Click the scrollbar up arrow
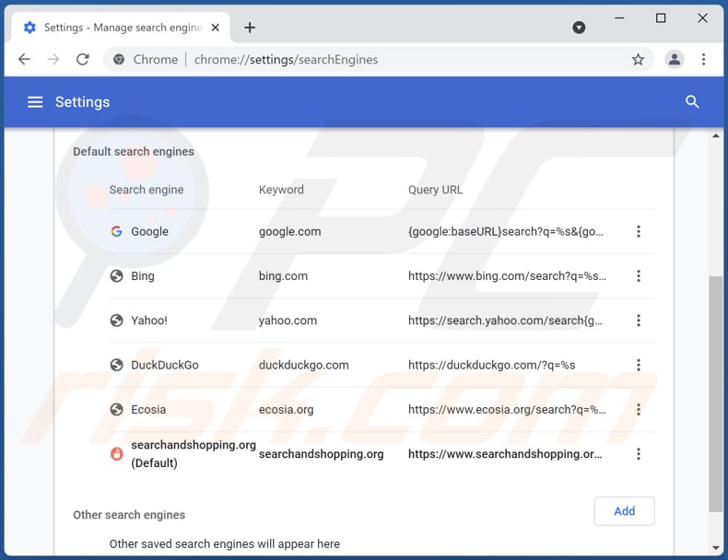Screen dimensions: 728x560 tap(715, 136)
